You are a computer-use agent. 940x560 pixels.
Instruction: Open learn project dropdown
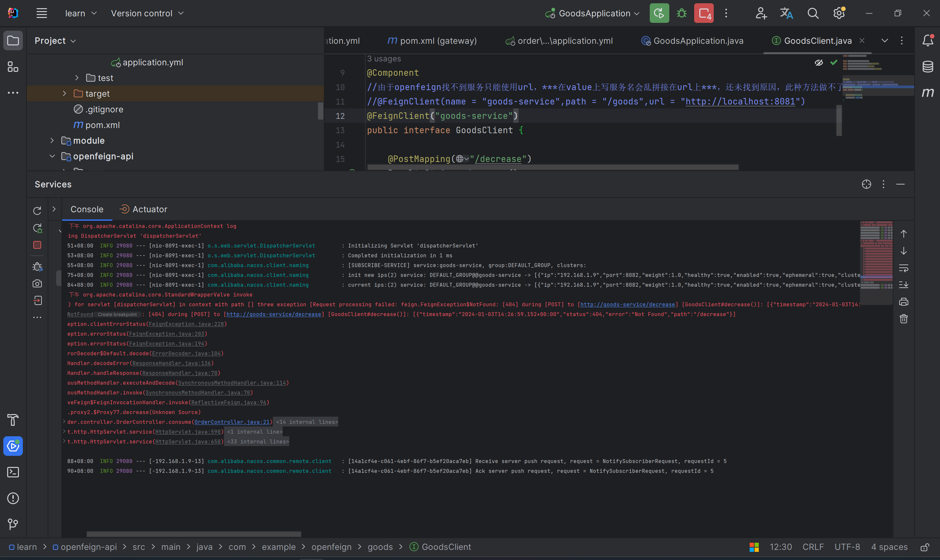tap(81, 13)
